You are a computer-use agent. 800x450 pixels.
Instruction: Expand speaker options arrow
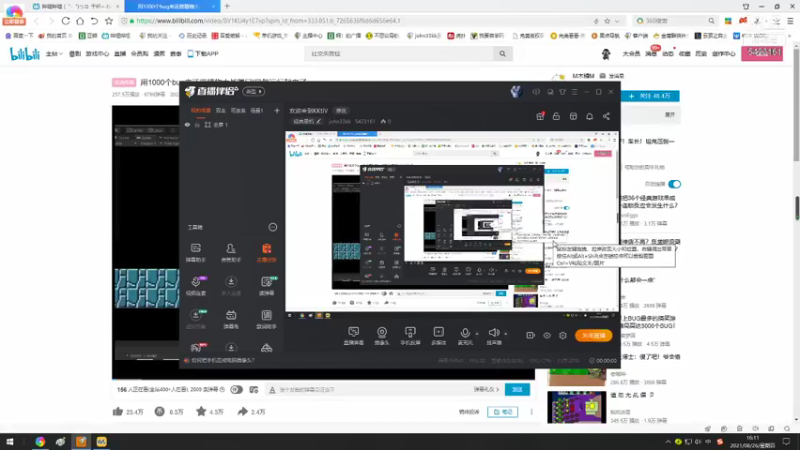pyautogui.click(x=506, y=334)
